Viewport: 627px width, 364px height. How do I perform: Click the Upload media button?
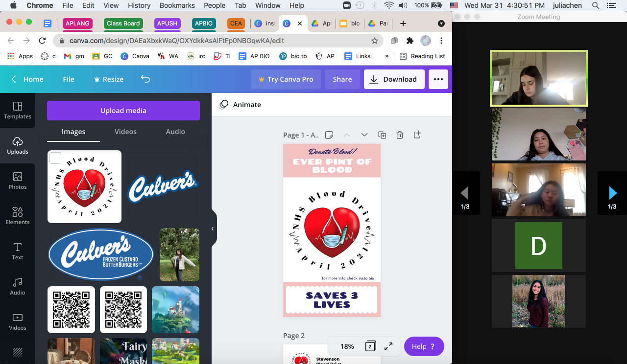[123, 111]
